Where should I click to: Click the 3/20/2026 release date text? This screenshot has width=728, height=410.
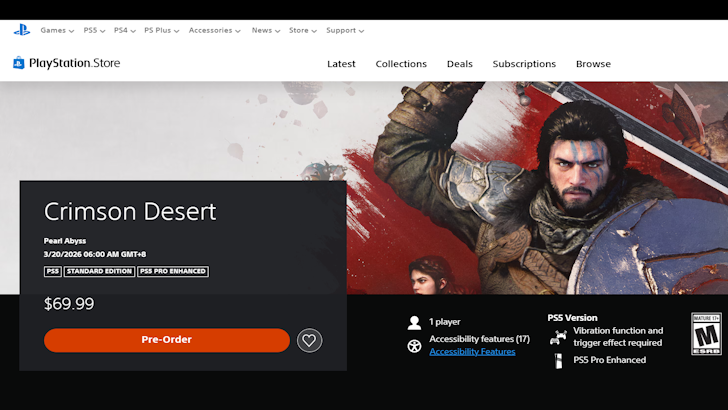coord(95,254)
